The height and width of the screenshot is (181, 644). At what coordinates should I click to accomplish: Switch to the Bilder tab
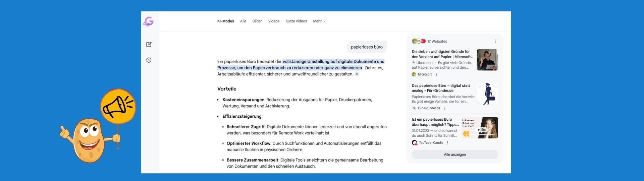point(257,21)
